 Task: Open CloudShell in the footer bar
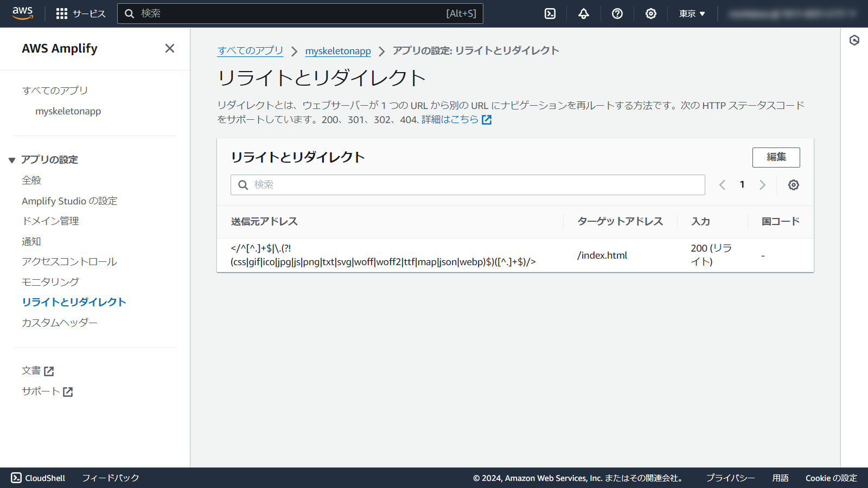tap(38, 478)
